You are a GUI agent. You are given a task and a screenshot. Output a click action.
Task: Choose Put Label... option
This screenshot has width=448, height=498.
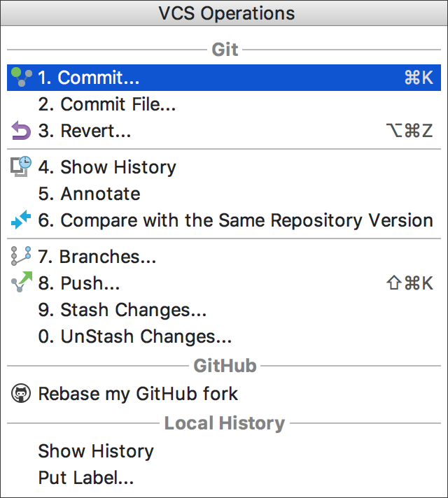(224, 478)
